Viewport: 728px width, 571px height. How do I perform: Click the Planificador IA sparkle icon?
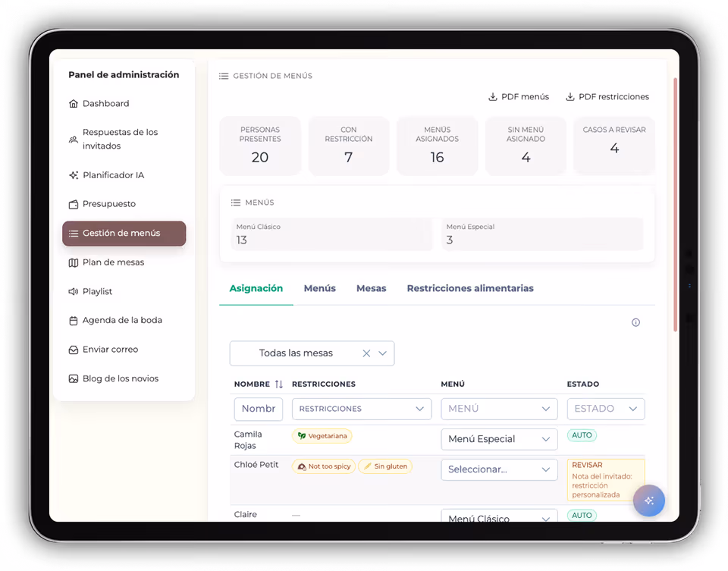point(74,175)
